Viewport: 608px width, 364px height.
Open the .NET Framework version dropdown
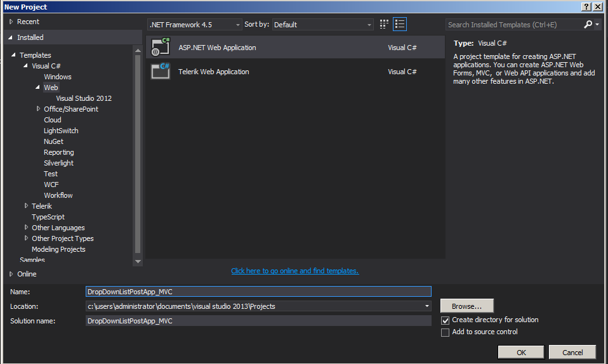click(194, 25)
